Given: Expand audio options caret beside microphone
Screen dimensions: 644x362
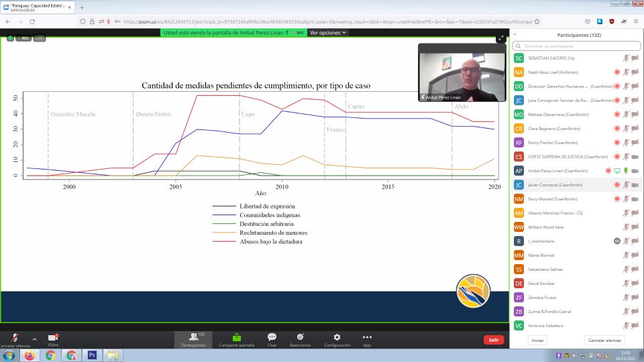Looking at the screenshot, I should 34,339.
